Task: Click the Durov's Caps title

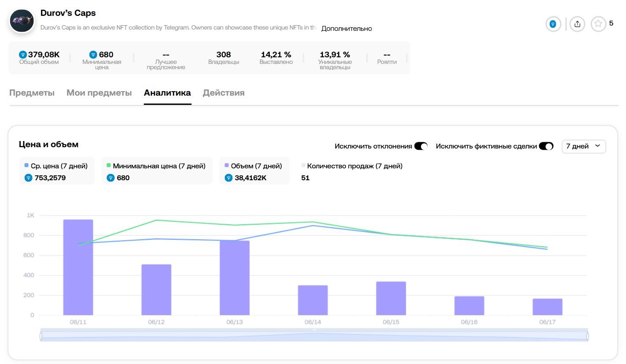Action: 68,13
